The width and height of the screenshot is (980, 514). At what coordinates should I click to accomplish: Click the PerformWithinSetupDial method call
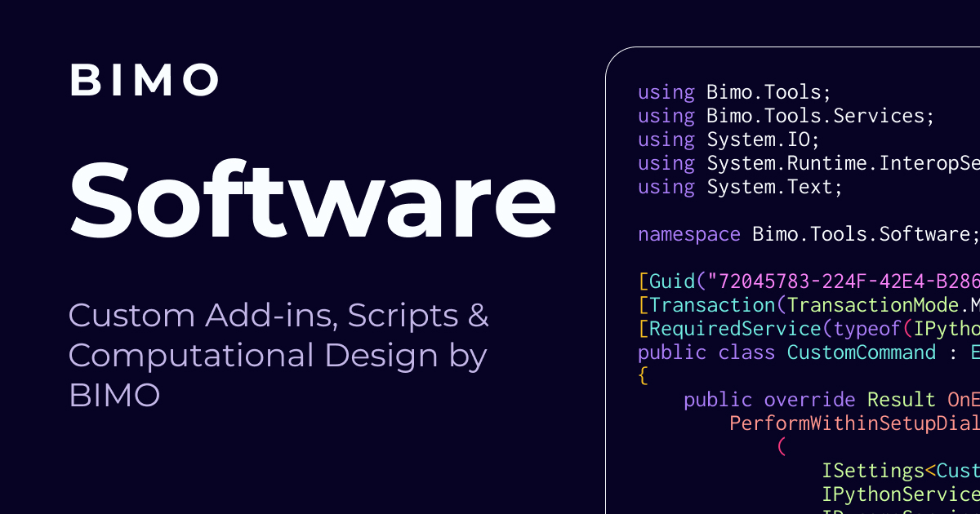pyautogui.click(x=853, y=423)
